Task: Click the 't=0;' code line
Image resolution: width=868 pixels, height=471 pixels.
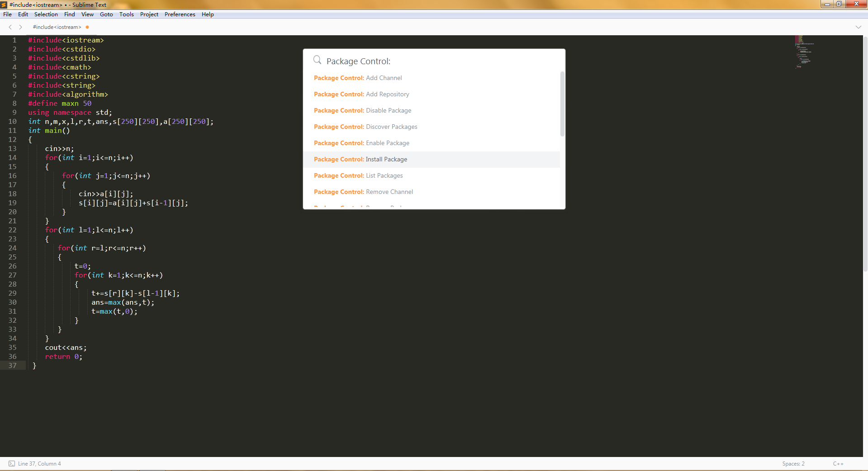Action: [x=83, y=266]
